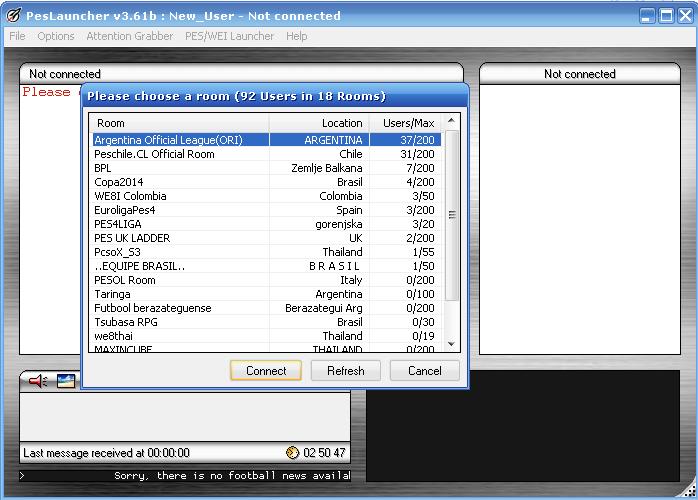Select the Peschile.CL Official Room row
The width and height of the screenshot is (698, 500).
click(267, 154)
